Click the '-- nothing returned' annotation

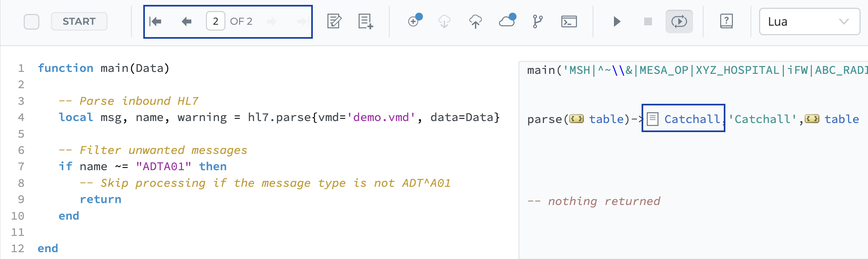click(x=594, y=201)
